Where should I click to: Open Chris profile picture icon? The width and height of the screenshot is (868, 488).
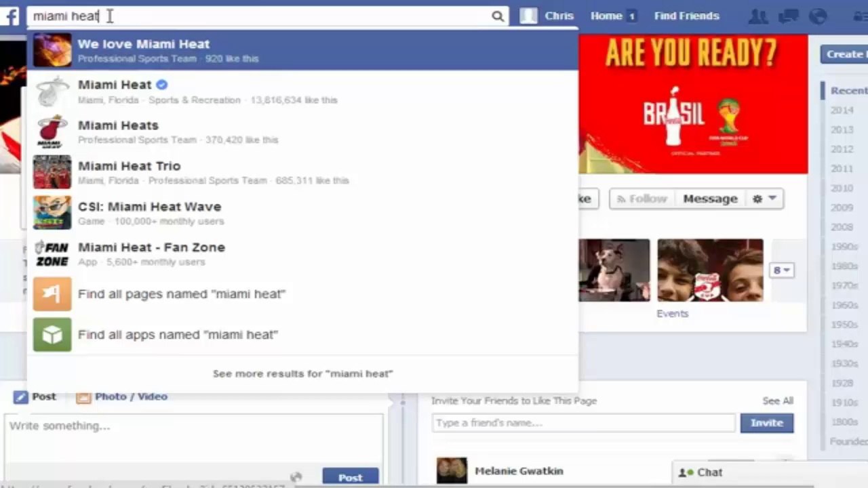click(528, 16)
